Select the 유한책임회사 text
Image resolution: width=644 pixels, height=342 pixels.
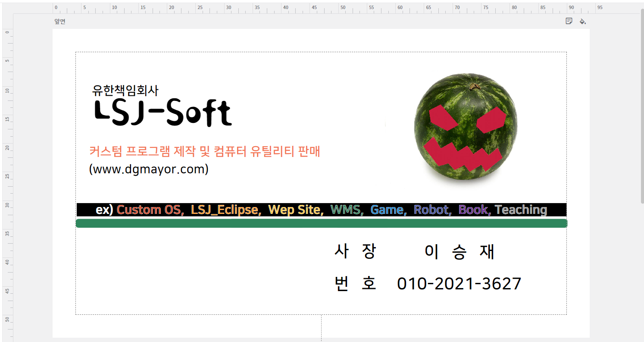pos(125,90)
